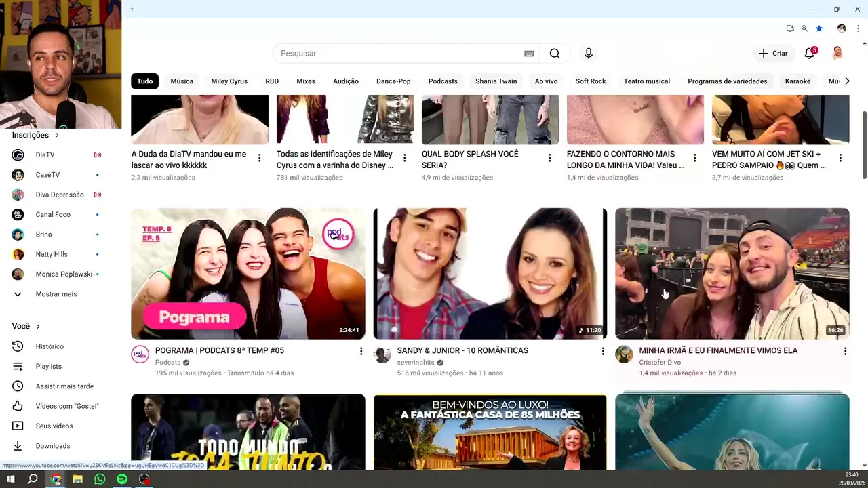This screenshot has width=868, height=488.
Task: Open the notifications bell
Action: [810, 54]
